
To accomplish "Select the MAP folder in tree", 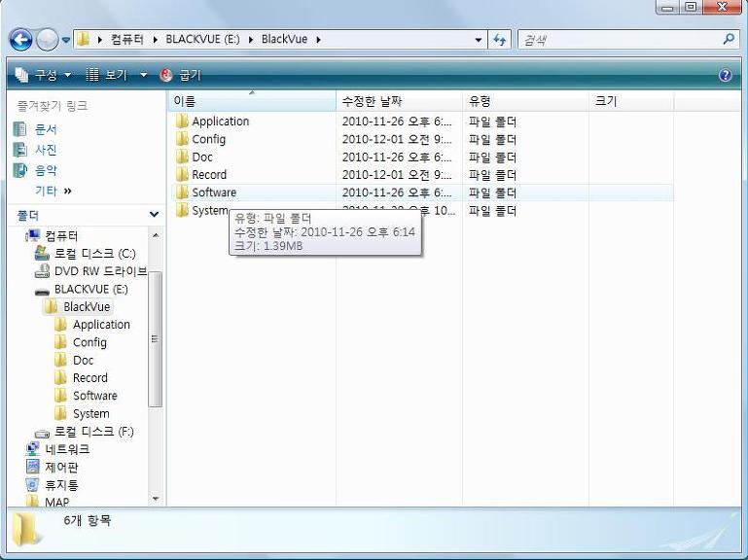I will [56, 502].
